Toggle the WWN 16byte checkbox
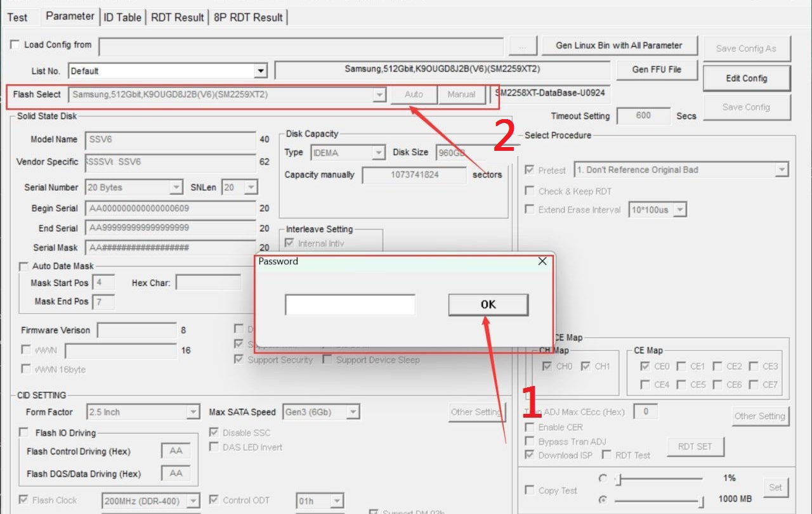Screen dimensions: 812x514 [x=25, y=369]
